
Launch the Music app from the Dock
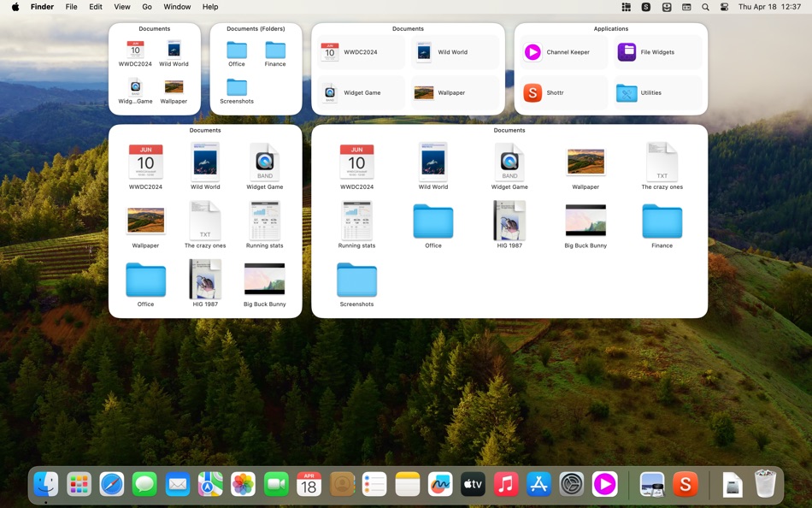[x=505, y=483]
